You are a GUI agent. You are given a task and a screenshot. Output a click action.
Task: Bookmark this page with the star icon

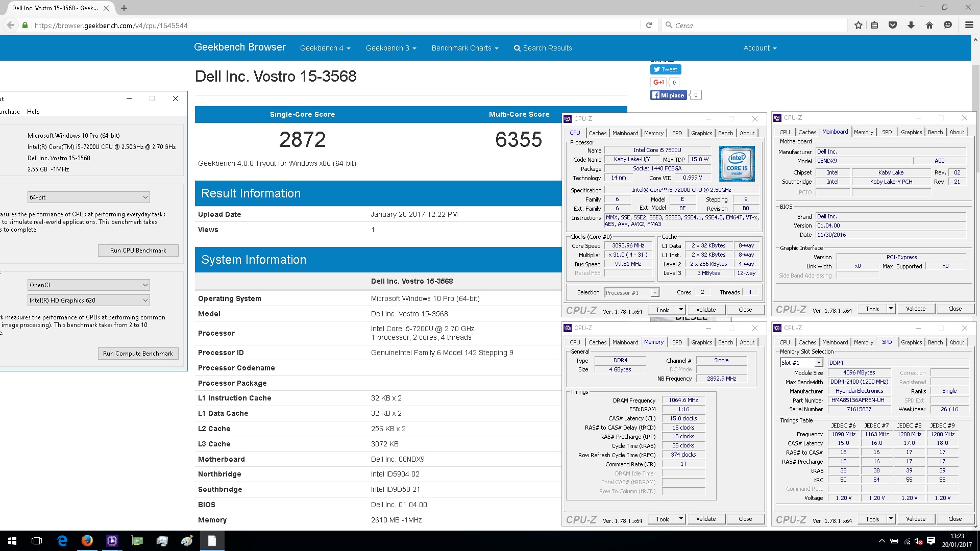click(x=859, y=25)
